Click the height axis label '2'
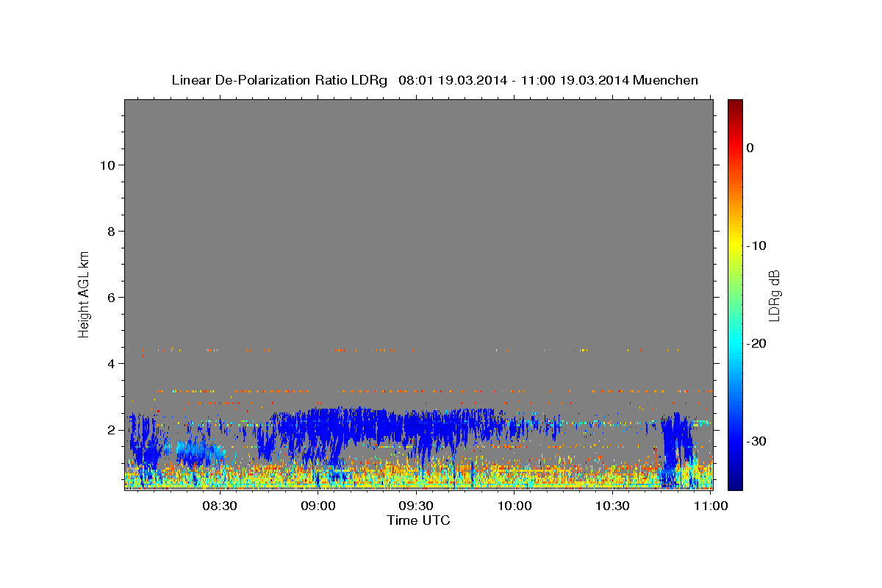 111,429
